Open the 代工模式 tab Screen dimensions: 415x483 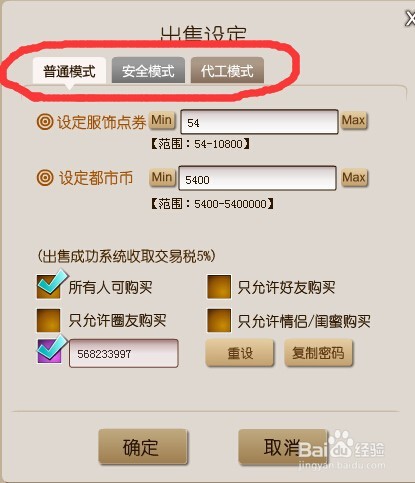[227, 70]
